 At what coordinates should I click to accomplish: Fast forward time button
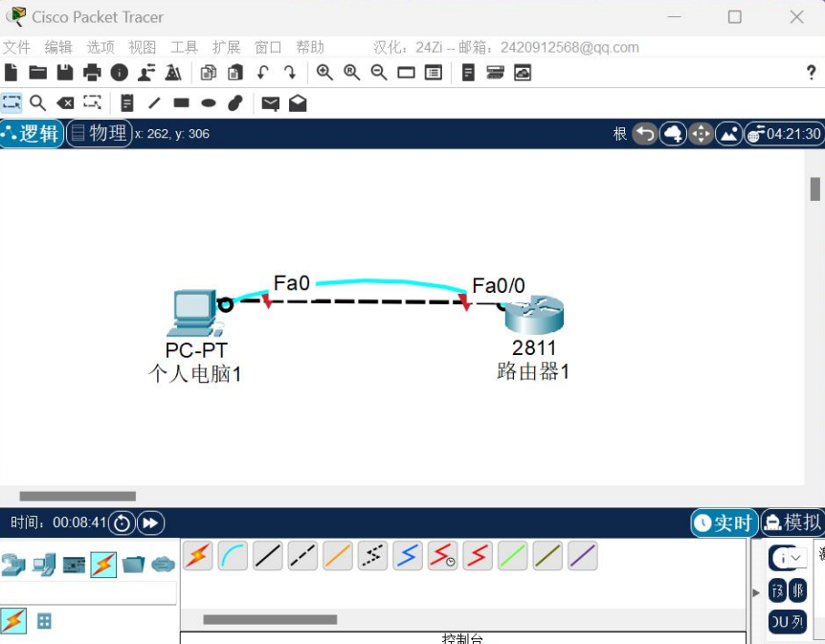point(150,523)
